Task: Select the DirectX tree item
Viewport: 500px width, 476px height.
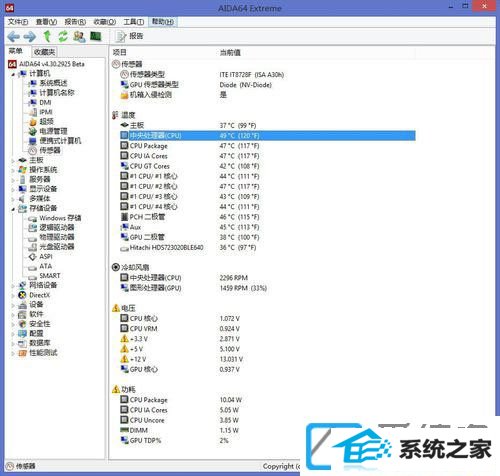Action: [39, 295]
